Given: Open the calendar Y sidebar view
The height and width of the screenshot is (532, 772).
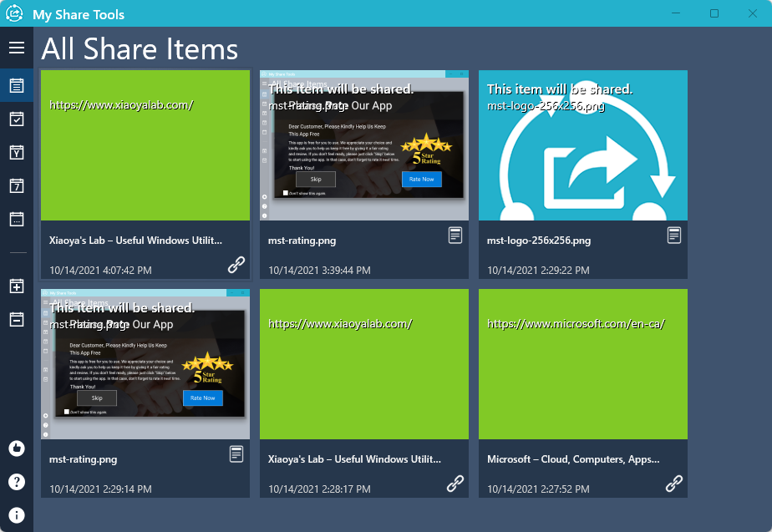Looking at the screenshot, I should click(x=17, y=152).
